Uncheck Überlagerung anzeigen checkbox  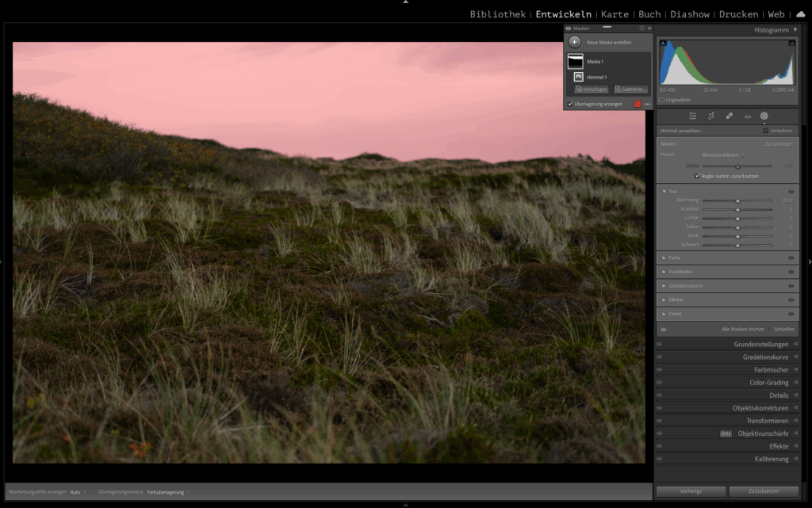[x=570, y=104]
